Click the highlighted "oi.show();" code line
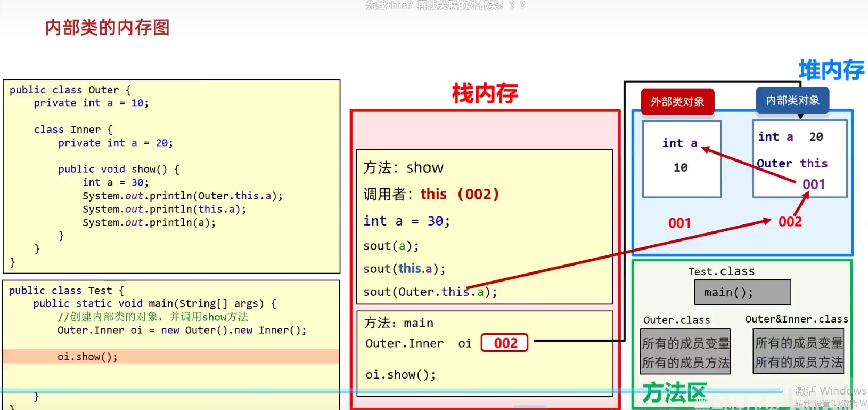This screenshot has height=410, width=868. click(x=88, y=357)
